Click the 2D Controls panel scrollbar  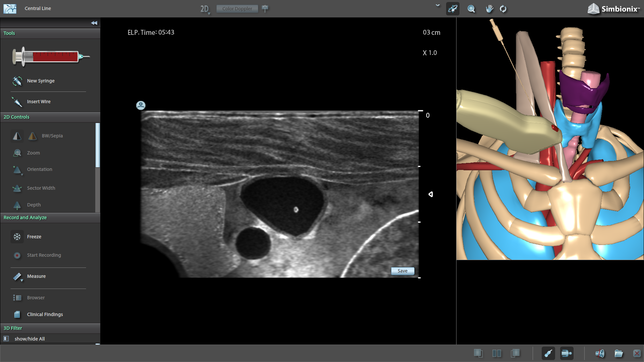pos(98,145)
